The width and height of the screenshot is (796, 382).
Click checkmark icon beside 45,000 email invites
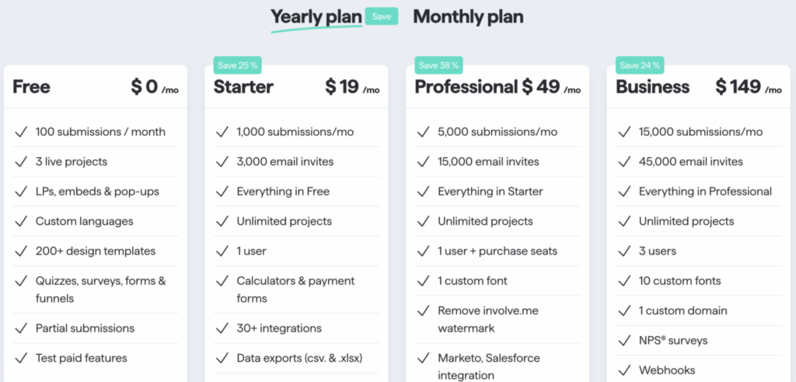click(624, 162)
